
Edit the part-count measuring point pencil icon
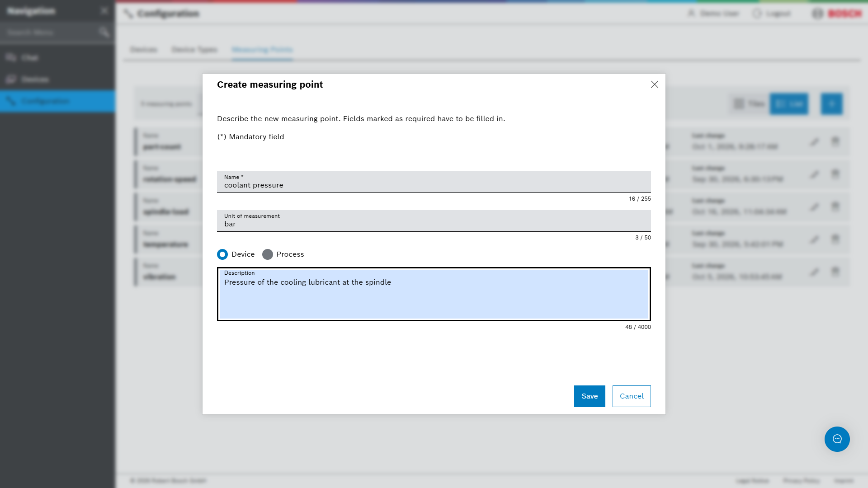click(x=814, y=142)
